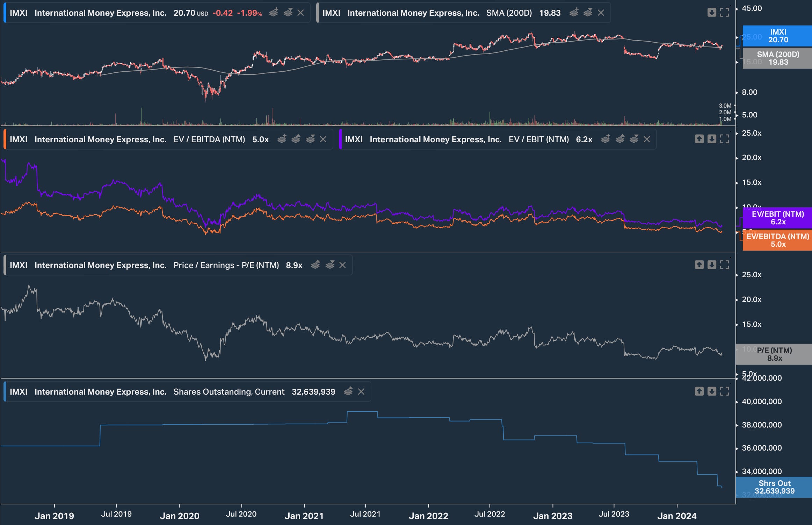Image resolution: width=812 pixels, height=525 pixels.
Task: Maximize the price chart pane
Action: tap(725, 13)
